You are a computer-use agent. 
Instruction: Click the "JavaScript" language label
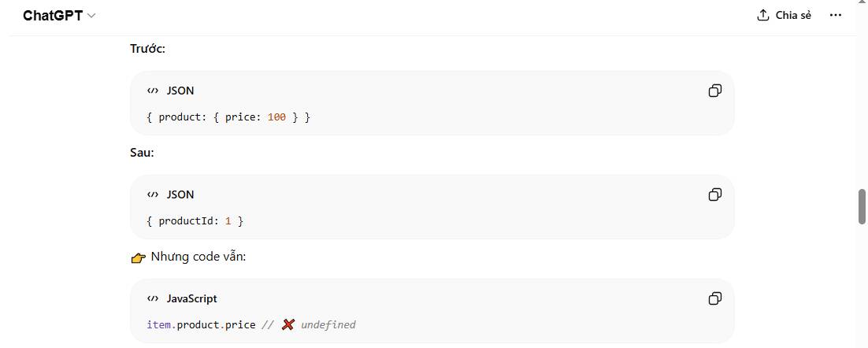191,298
